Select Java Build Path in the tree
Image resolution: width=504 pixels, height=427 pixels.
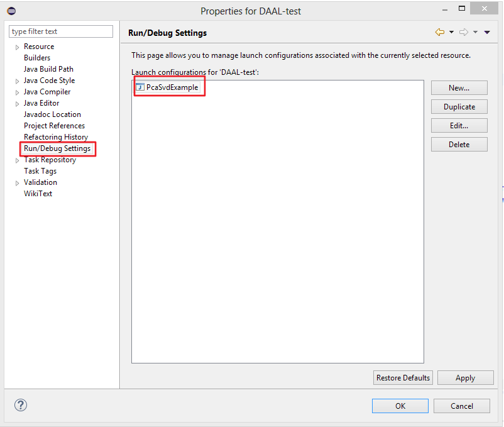pyautogui.click(x=48, y=69)
